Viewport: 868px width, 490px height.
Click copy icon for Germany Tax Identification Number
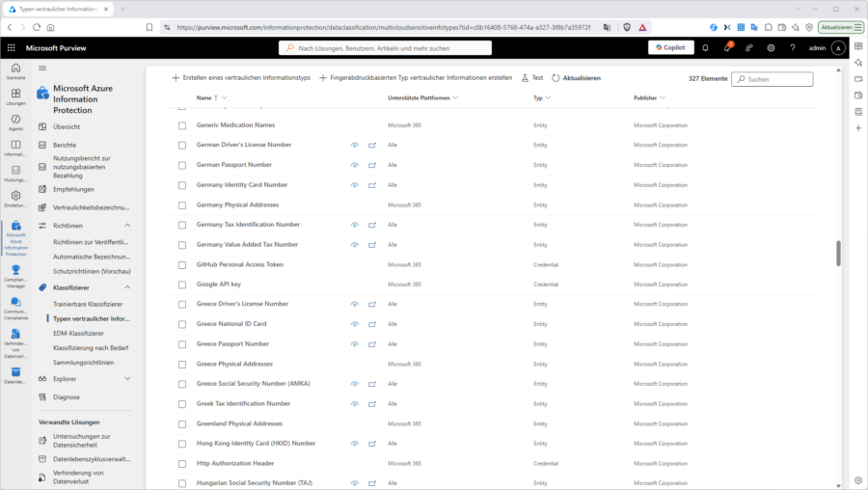[372, 225]
